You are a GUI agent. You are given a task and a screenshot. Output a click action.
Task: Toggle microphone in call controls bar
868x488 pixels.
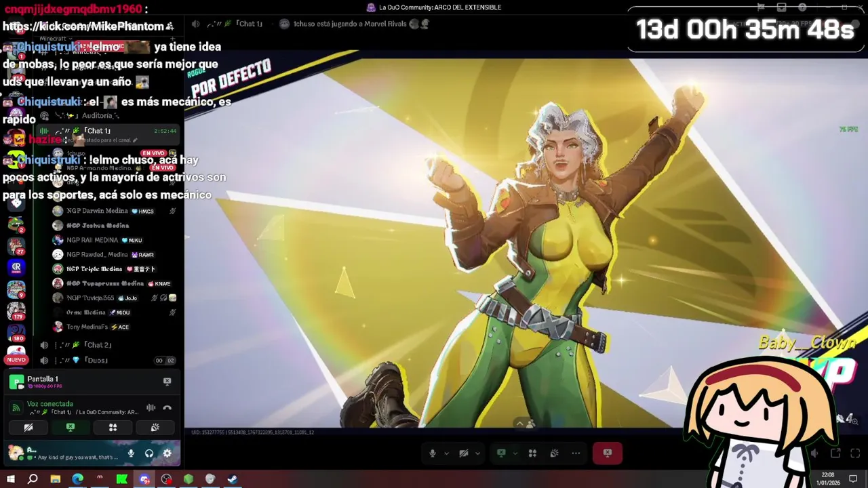coord(433,453)
